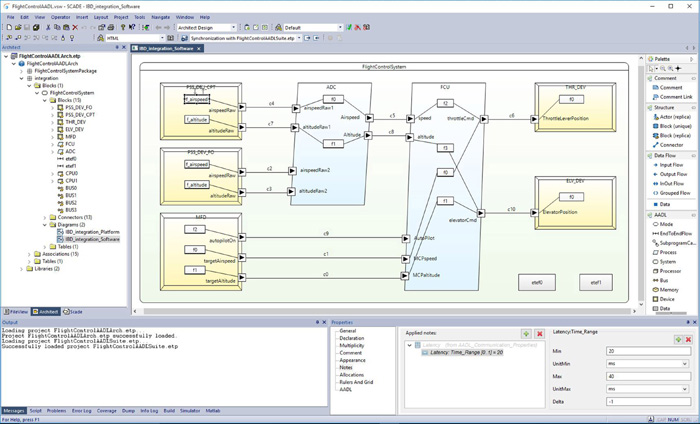Open the Operator menu
The width and height of the screenshot is (700, 424).
tap(60, 17)
